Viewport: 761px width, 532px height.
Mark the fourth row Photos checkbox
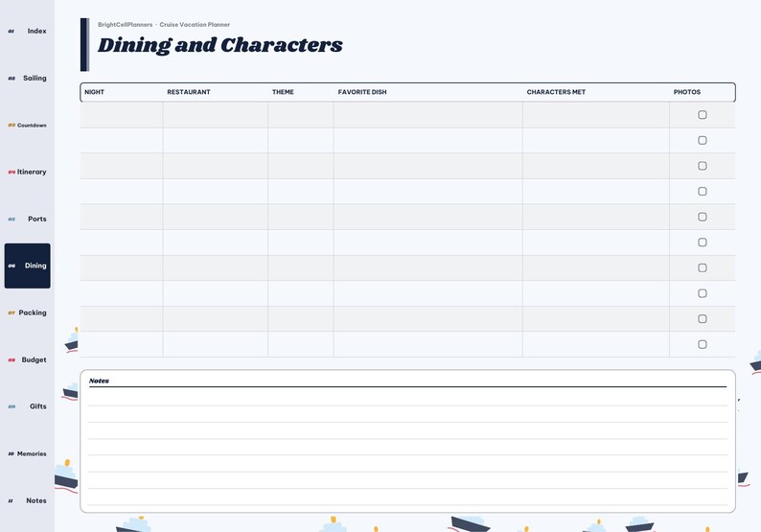(703, 192)
